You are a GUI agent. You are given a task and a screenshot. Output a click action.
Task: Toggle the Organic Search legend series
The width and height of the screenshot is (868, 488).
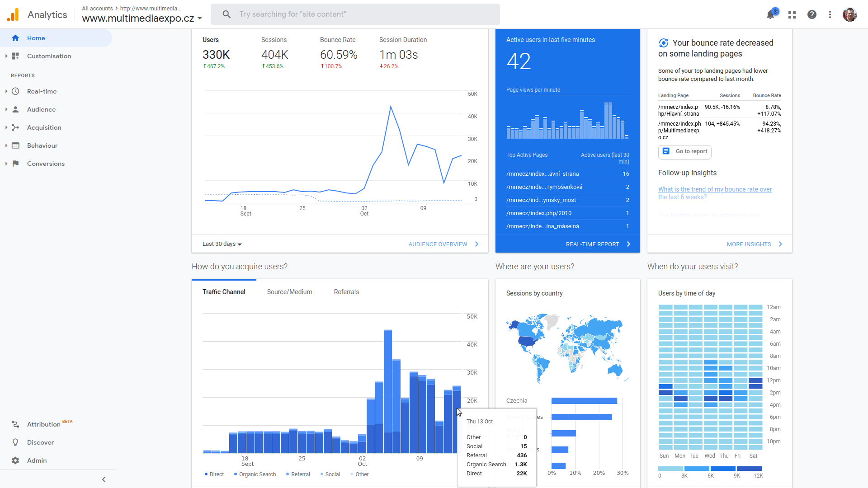coord(255,474)
